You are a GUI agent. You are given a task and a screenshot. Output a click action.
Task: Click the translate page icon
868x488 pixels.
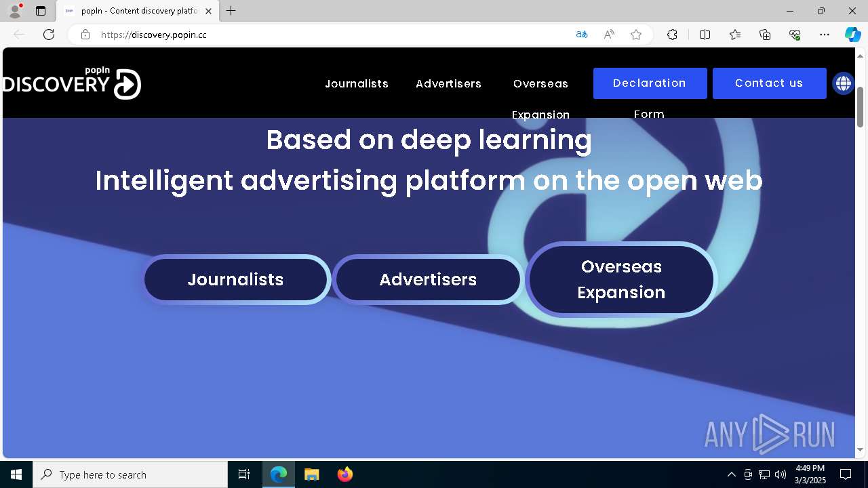coord(582,35)
